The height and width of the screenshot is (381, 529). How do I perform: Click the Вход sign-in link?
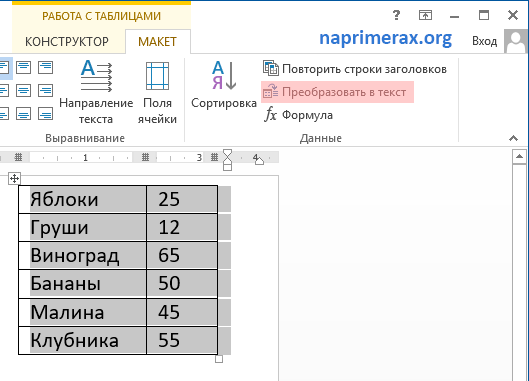484,41
